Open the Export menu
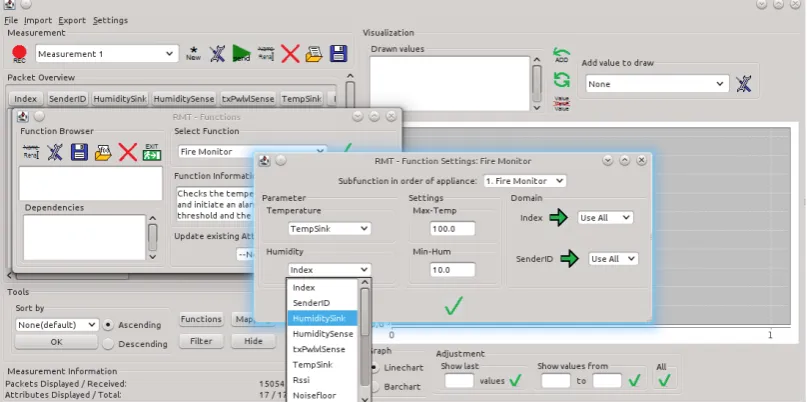Viewport: 807px width, 402px height. click(72, 20)
